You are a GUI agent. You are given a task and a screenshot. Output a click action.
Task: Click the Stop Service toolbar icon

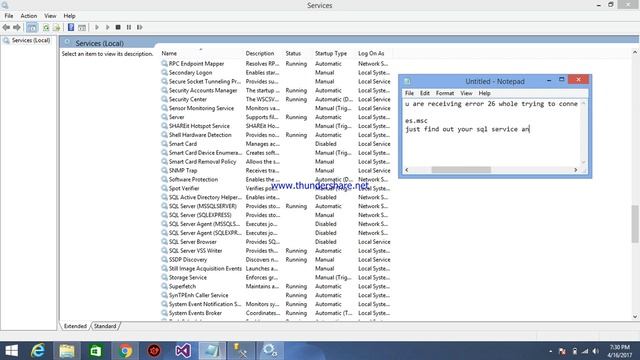[x=118, y=27]
